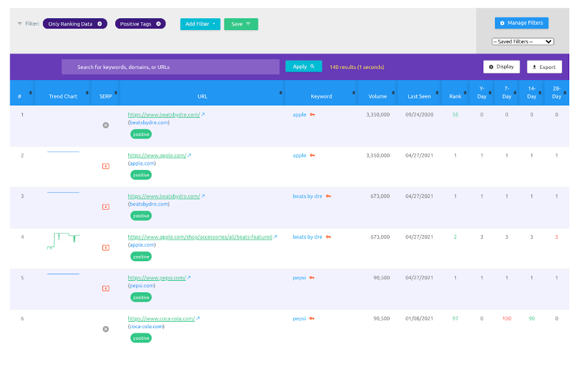Open SERP snapshot icon for apple.com row
581x392 pixels.
[106, 166]
